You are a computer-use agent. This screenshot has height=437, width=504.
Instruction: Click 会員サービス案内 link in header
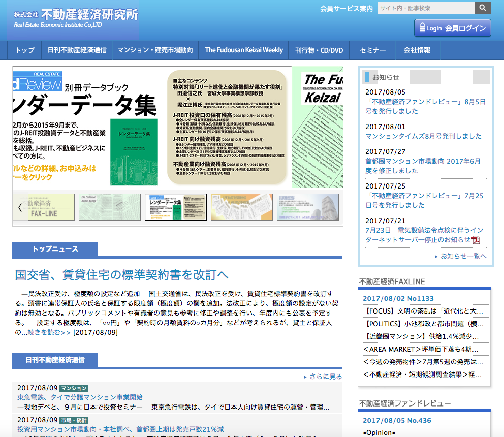pyautogui.click(x=346, y=8)
